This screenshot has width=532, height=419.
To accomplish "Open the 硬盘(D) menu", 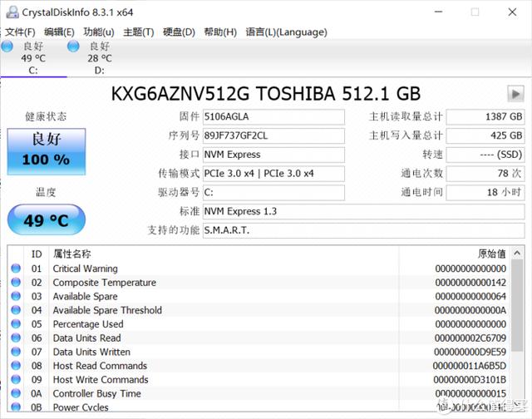I will point(178,32).
